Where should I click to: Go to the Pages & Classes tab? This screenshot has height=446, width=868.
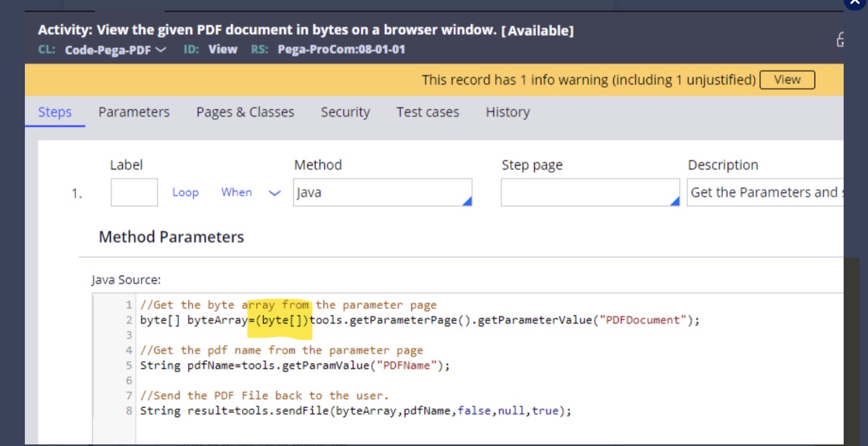245,112
